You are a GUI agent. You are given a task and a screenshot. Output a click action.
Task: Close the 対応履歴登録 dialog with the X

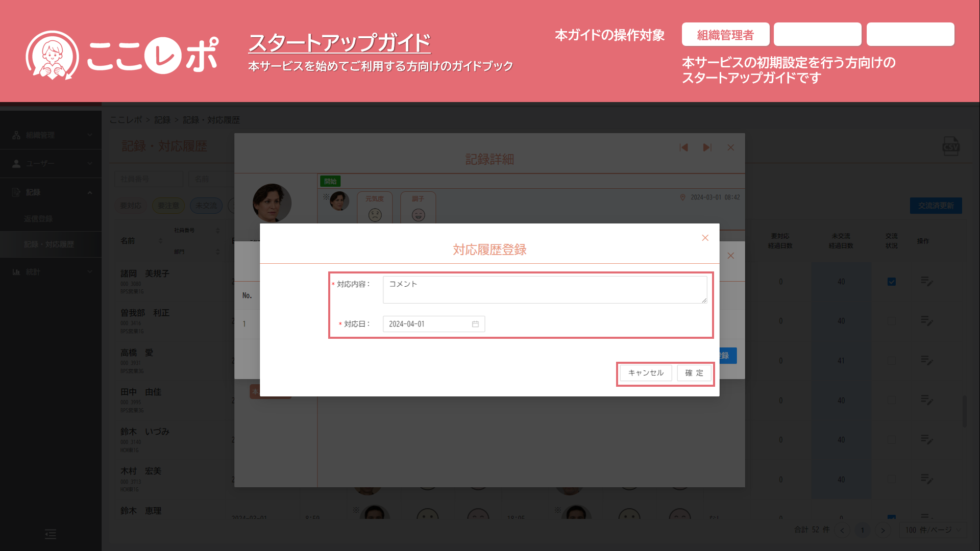pos(705,238)
